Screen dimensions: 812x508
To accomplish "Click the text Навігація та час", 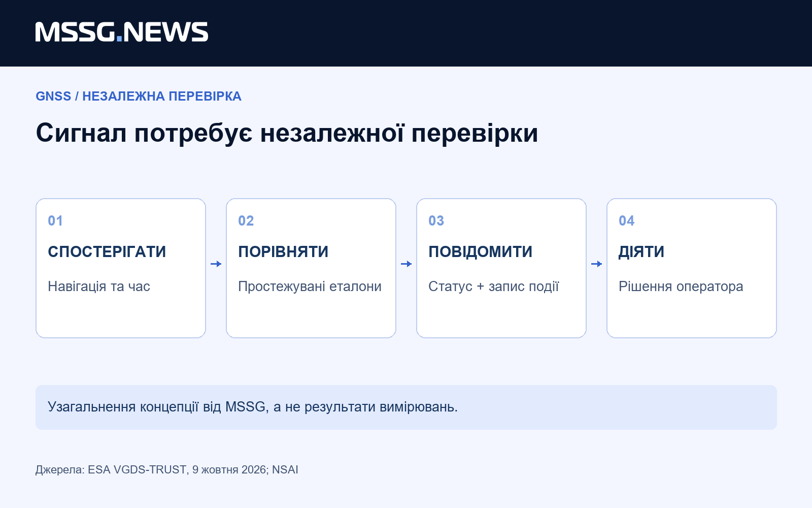I will click(99, 287).
